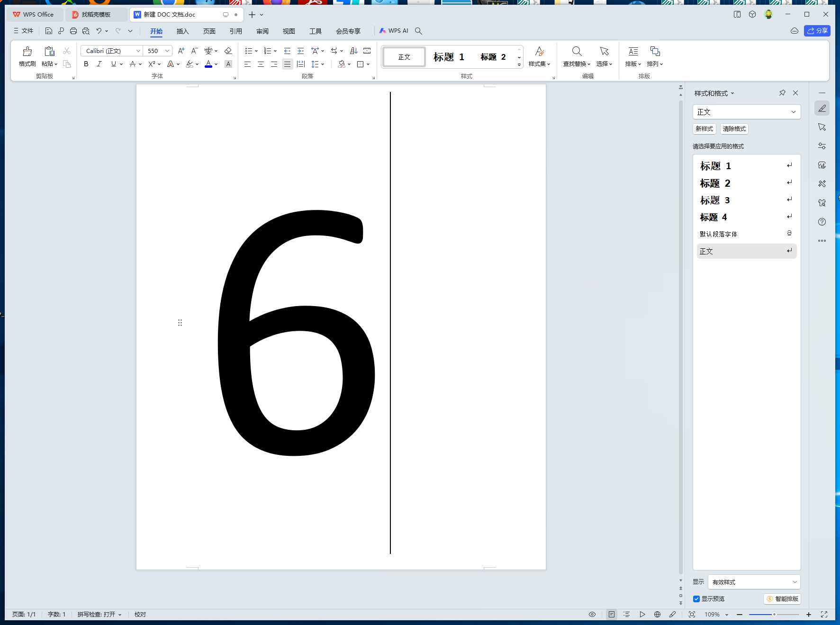Click the Paste clipboard icon
This screenshot has width=840, height=625.
pyautogui.click(x=49, y=51)
